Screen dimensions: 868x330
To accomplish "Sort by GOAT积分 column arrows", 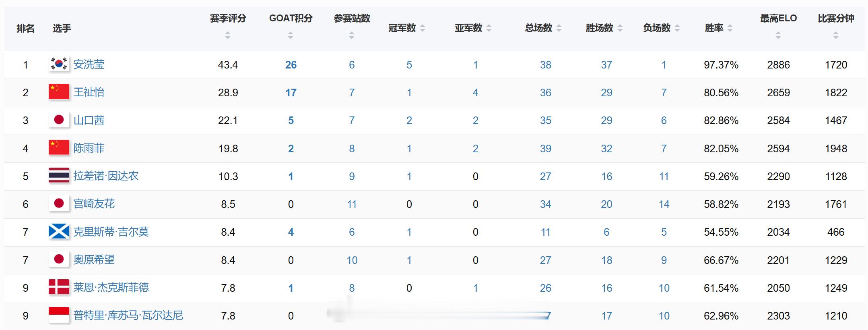I will tap(291, 36).
